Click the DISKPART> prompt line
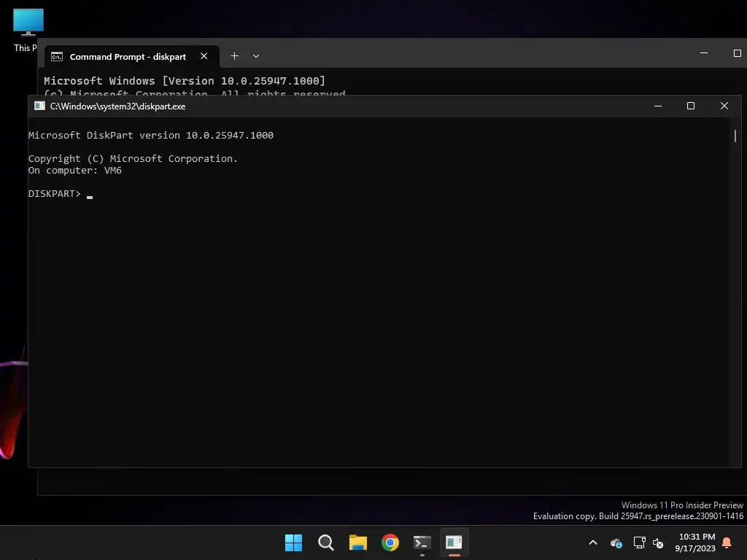 pos(61,194)
